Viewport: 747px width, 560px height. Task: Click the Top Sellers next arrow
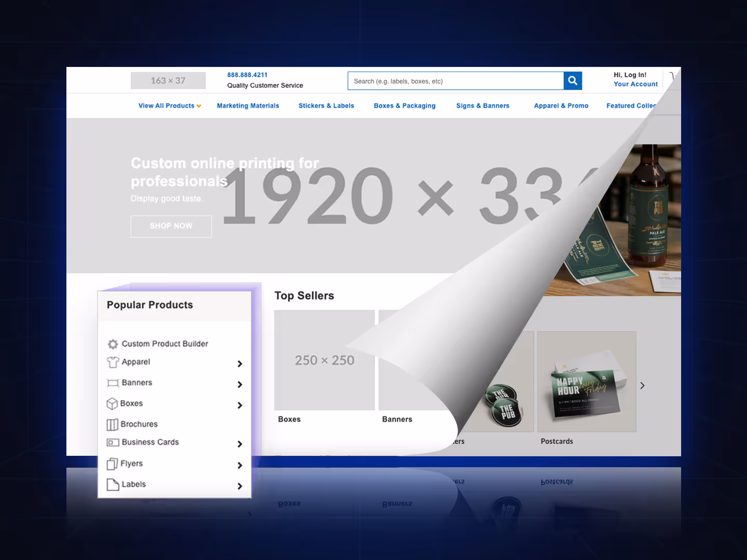pos(642,385)
